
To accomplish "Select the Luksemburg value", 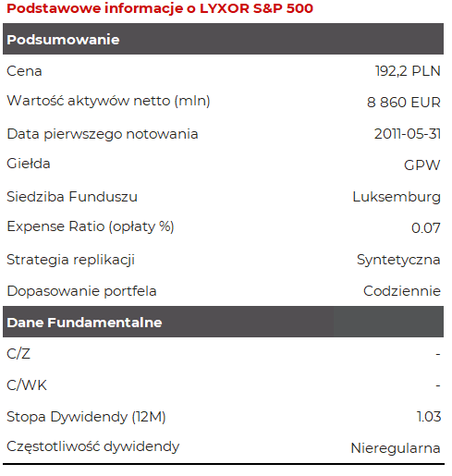I will (397, 197).
